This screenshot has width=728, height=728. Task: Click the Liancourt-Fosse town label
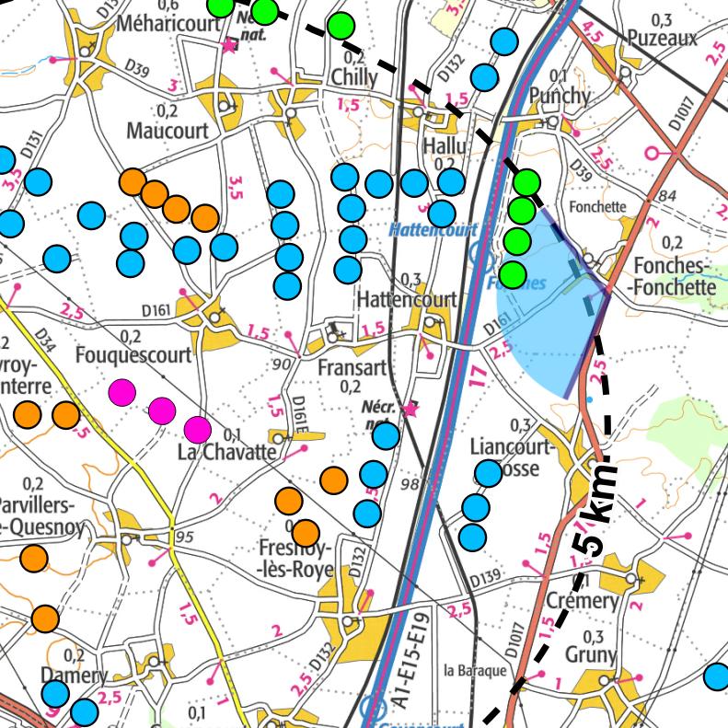(513, 457)
